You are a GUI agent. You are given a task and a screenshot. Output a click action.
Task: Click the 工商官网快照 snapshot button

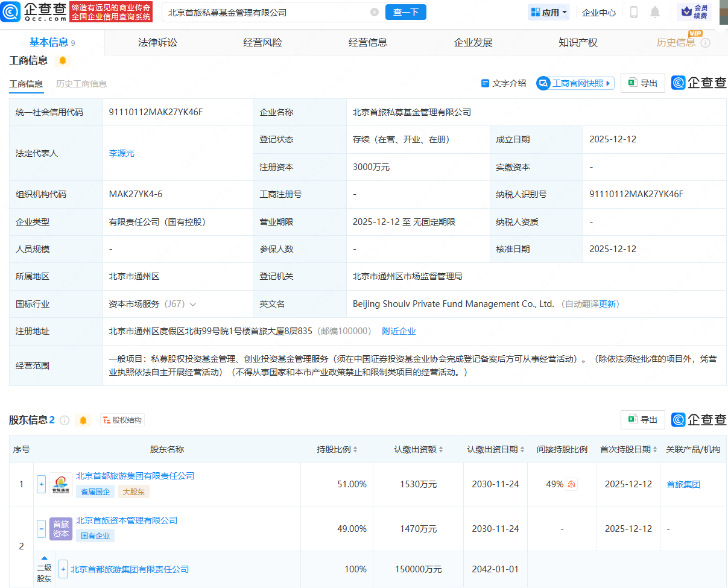(574, 83)
